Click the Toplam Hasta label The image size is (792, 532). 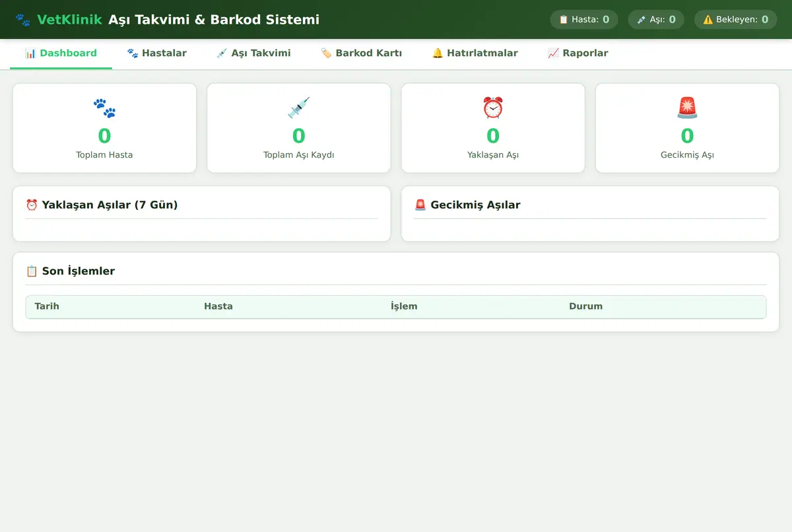click(x=104, y=155)
